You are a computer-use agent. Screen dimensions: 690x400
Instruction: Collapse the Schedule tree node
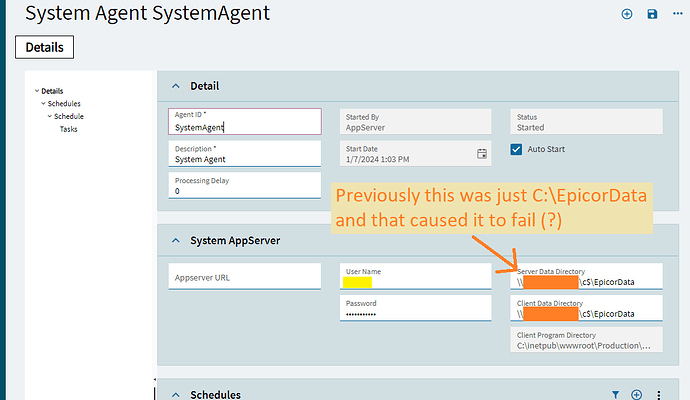(x=50, y=117)
